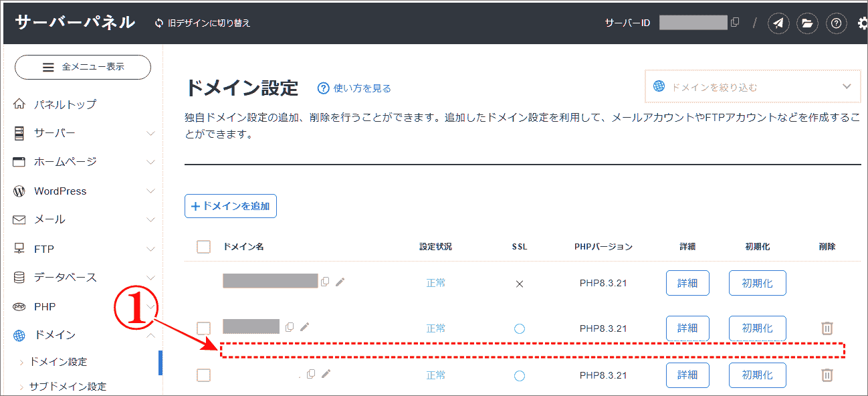This screenshot has height=396, width=868.
Task: Click the folder icon in the top bar
Action: click(x=807, y=22)
